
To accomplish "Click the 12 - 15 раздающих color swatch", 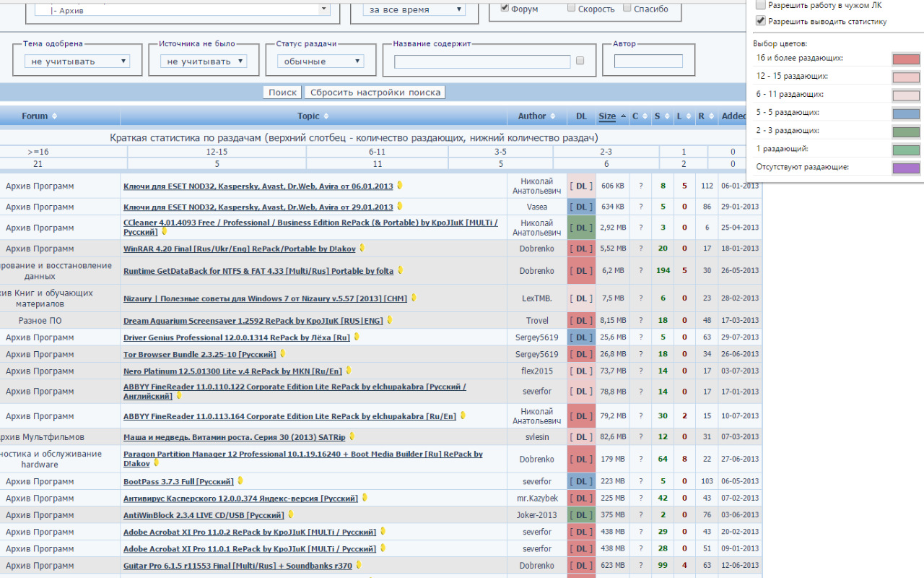I will tap(906, 77).
